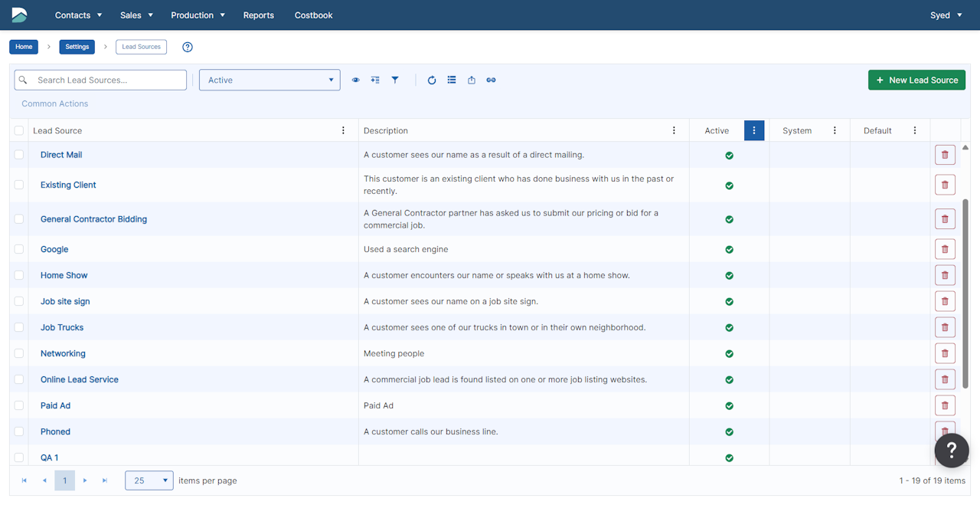Delete the Direct Mail lead source
Screen dimensions: 980x505
coord(944,155)
